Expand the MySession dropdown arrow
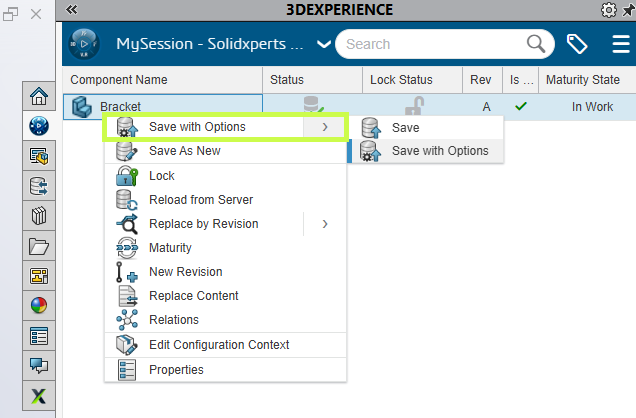Image resolution: width=636 pixels, height=418 pixels. coord(323,44)
